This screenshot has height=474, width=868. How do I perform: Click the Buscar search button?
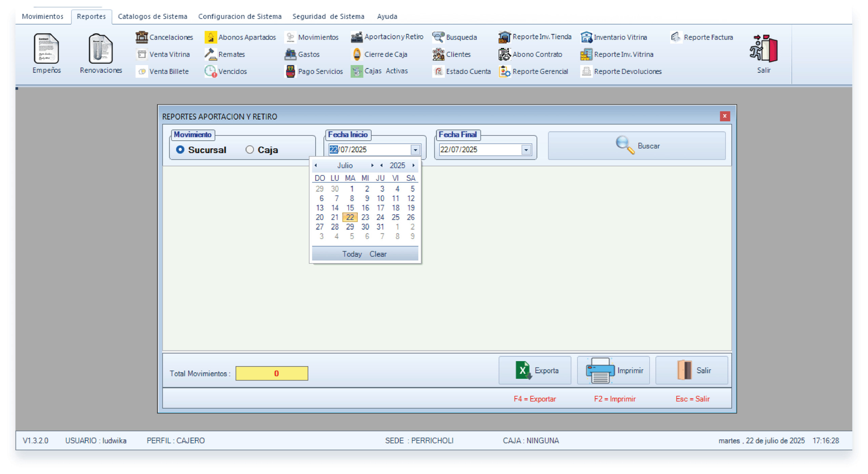point(636,146)
